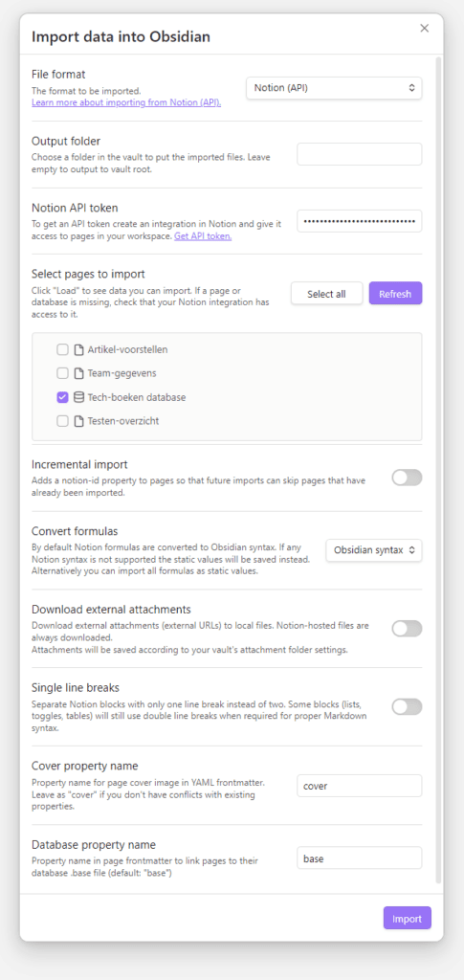
Task: Uncheck the Tech-boeken database checkbox
Action: click(62, 397)
